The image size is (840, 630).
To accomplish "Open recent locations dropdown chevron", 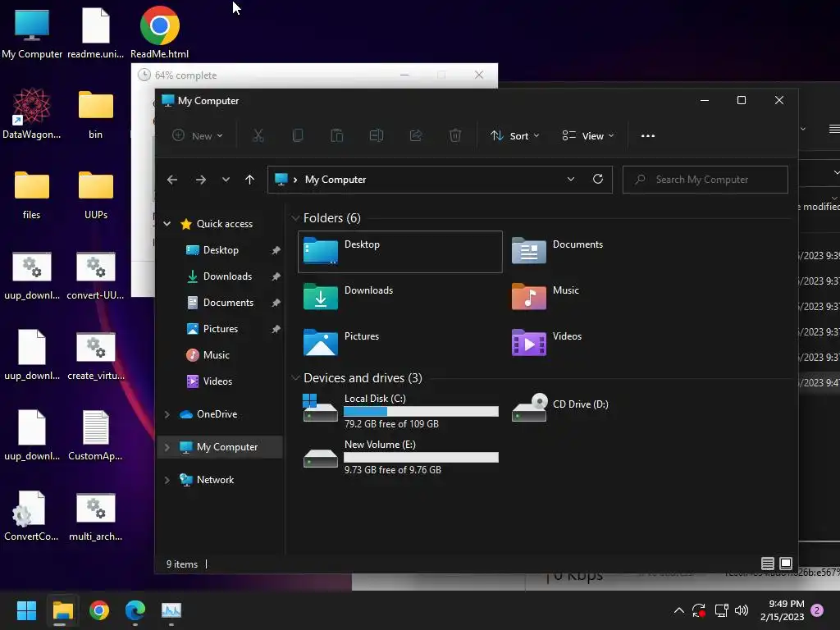I will pyautogui.click(x=226, y=180).
